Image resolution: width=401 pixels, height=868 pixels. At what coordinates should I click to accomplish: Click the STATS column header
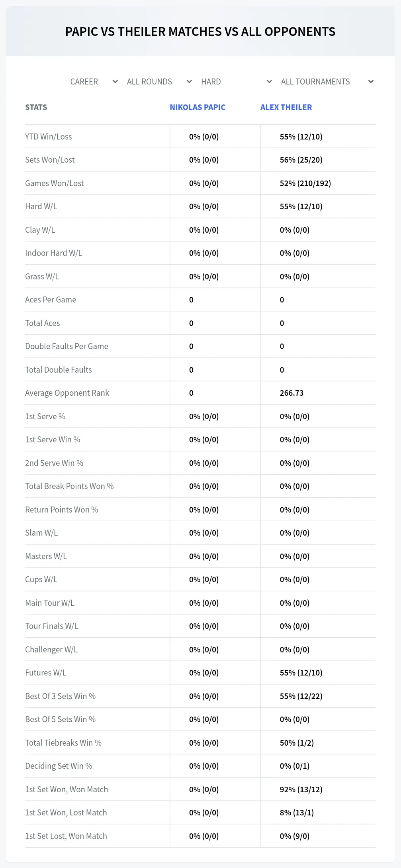tap(36, 107)
